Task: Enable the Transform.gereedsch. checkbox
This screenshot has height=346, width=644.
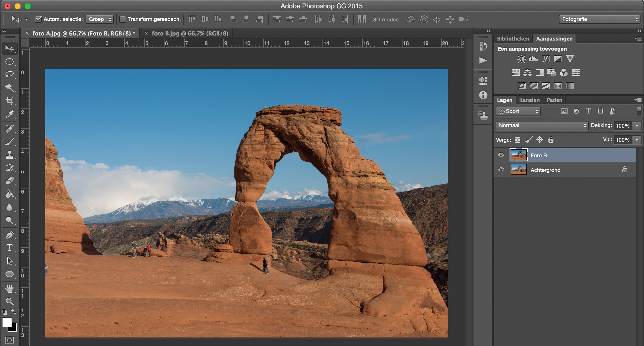Action: coord(123,19)
